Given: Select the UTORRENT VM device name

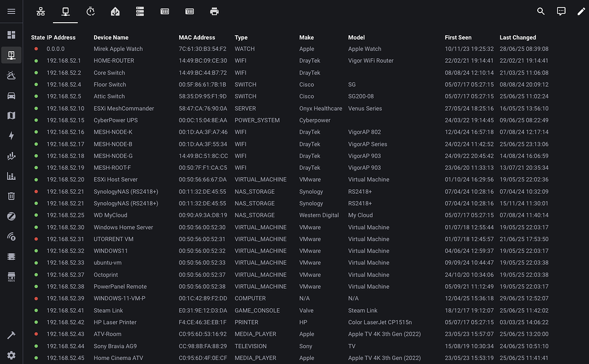Looking at the screenshot, I should tap(113, 239).
